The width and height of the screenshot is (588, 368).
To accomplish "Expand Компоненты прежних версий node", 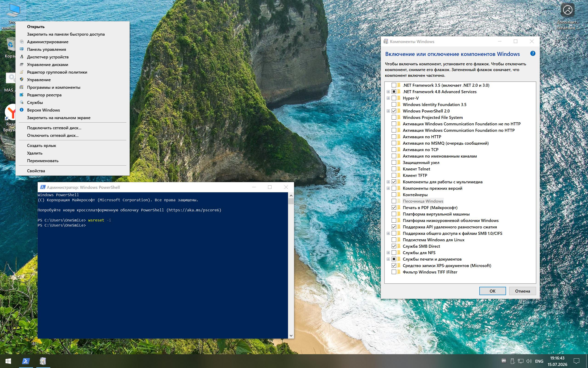I will [x=388, y=188].
